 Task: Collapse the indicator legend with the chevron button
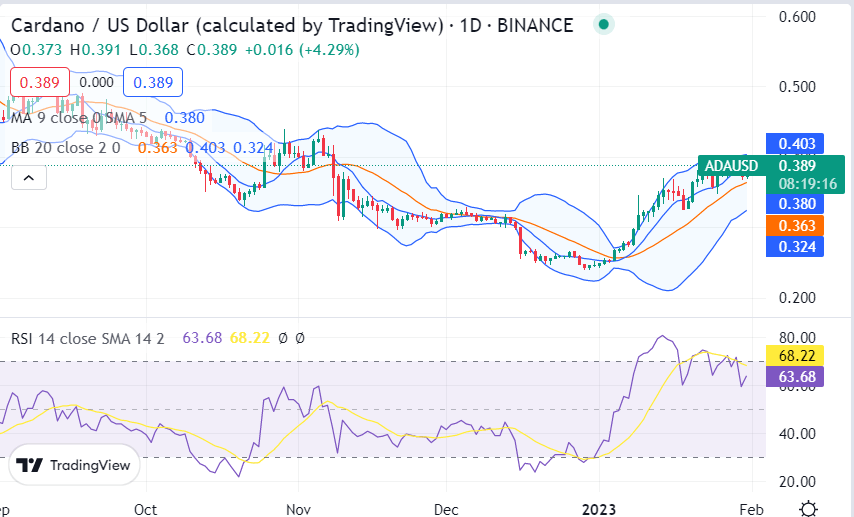(29, 178)
